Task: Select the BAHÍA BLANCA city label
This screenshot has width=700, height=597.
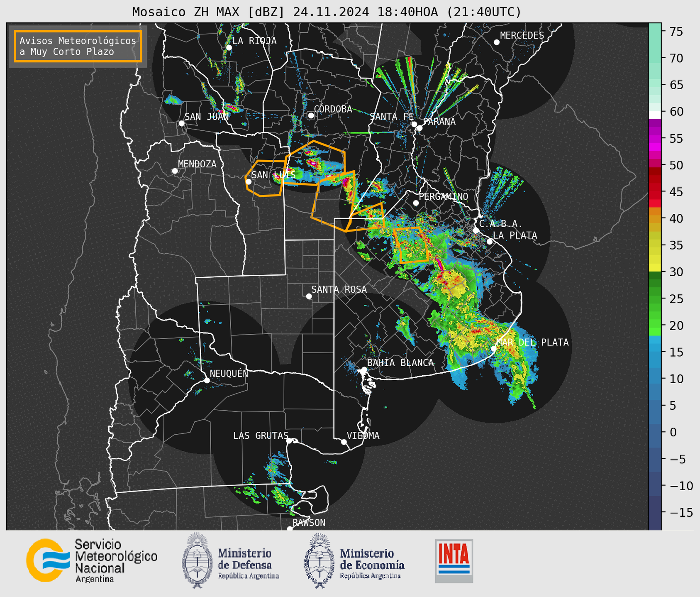Action: [400, 363]
